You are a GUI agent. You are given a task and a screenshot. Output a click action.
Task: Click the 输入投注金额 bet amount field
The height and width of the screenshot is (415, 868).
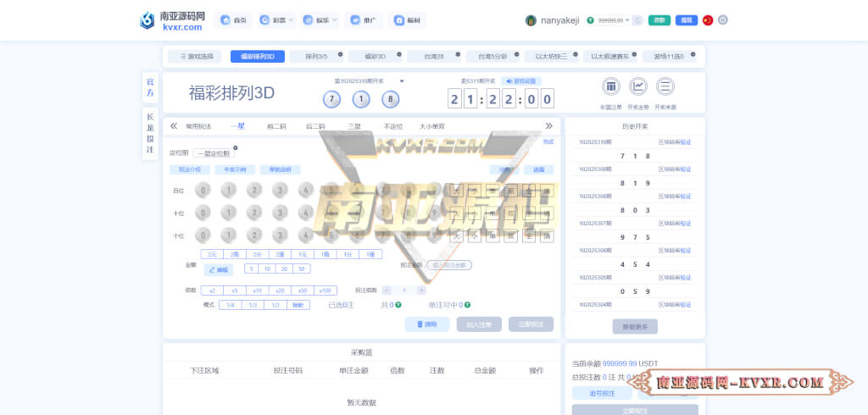pos(448,265)
